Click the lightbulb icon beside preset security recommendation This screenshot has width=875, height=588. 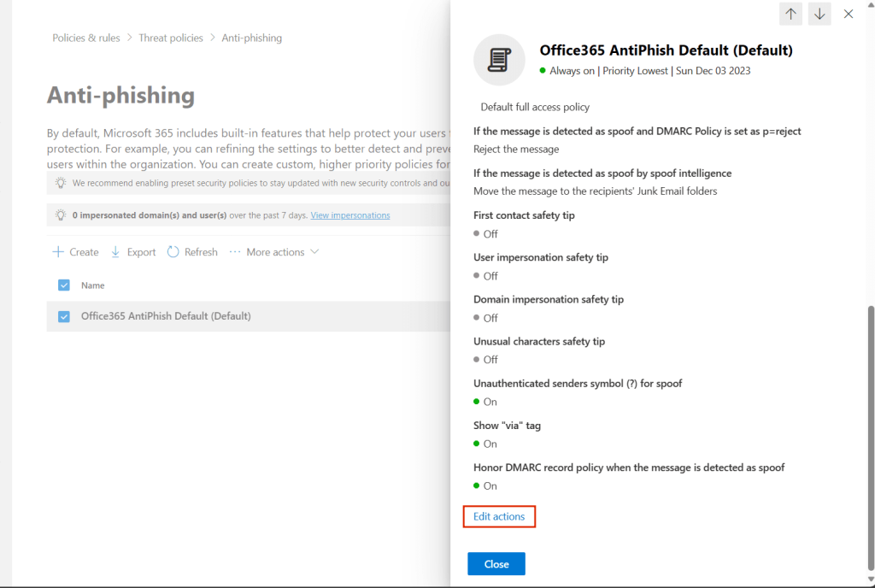coord(61,183)
